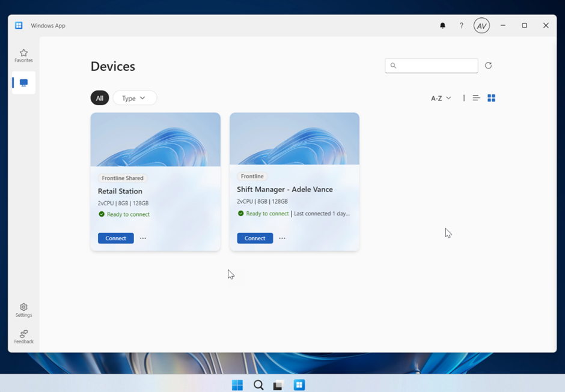Click the Frontline tag on Shift Manager card
This screenshot has width=565, height=392.
(x=252, y=176)
